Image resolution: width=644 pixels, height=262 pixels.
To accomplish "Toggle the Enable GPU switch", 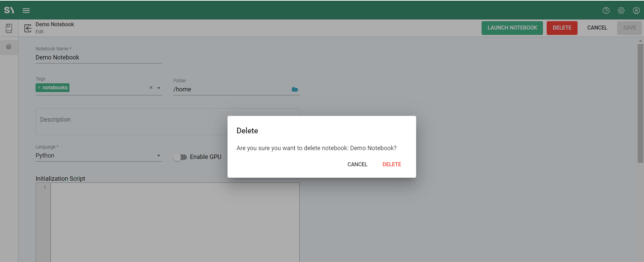I will tap(180, 157).
